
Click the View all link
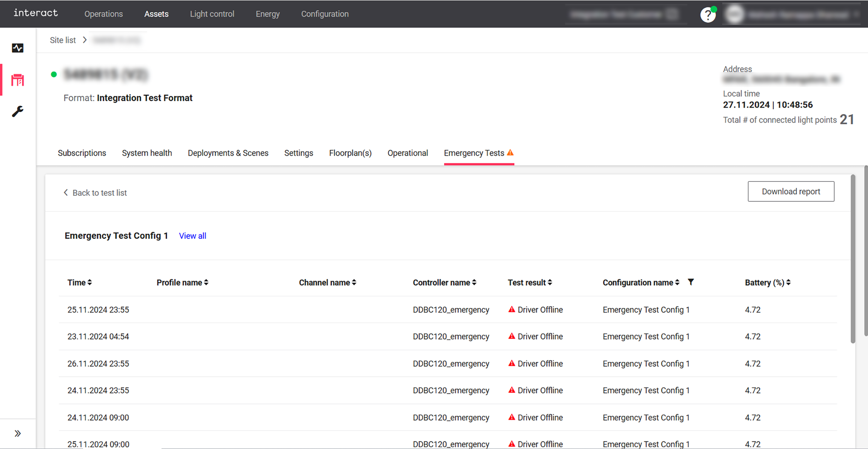(192, 236)
